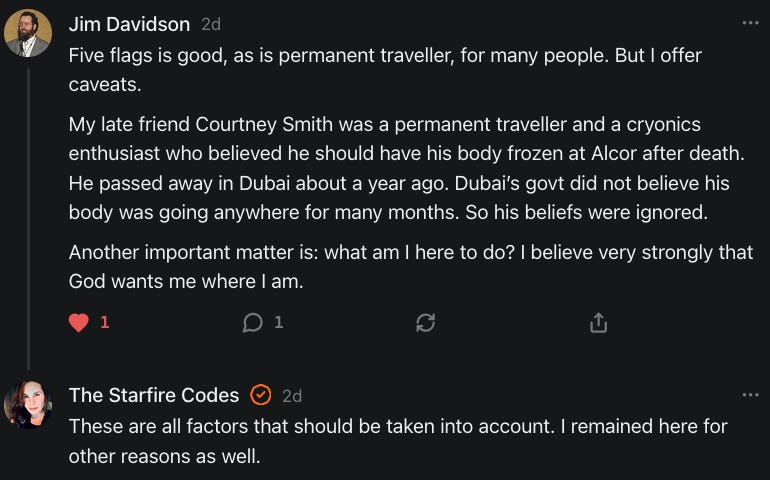Open Jim Davidson's profile name link

[129, 24]
